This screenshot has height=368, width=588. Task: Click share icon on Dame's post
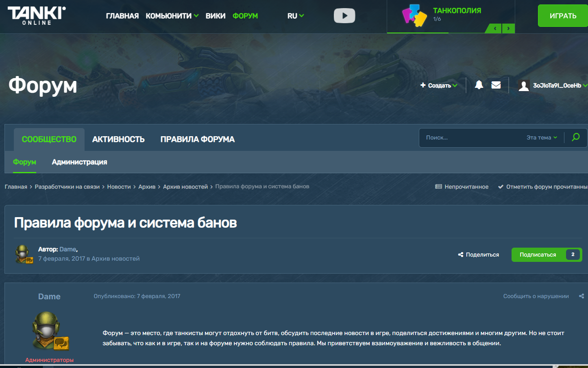(581, 296)
